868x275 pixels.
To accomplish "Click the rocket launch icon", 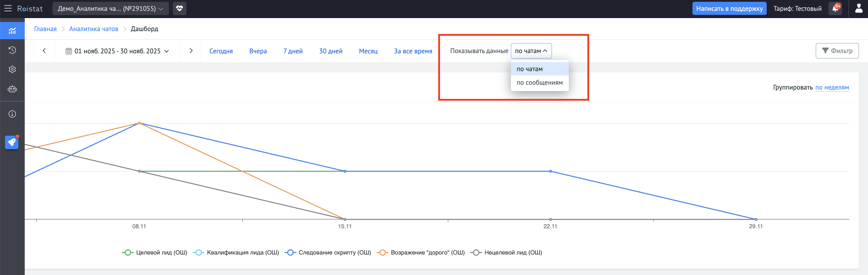I will click(x=12, y=142).
